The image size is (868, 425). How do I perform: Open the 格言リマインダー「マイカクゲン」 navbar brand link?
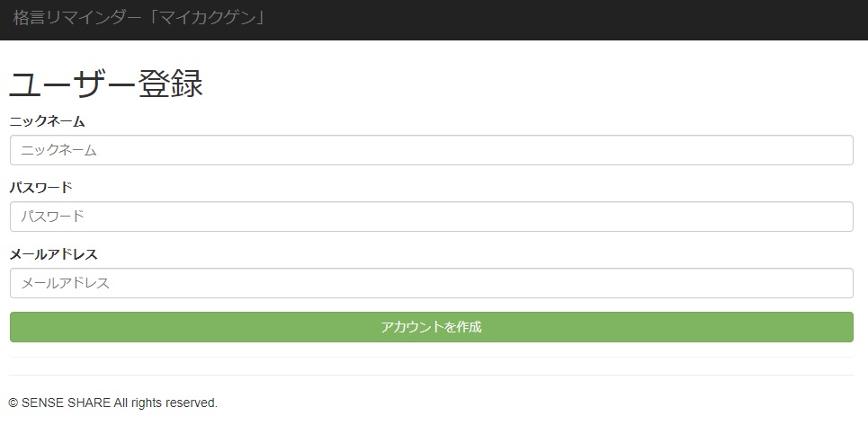139,18
